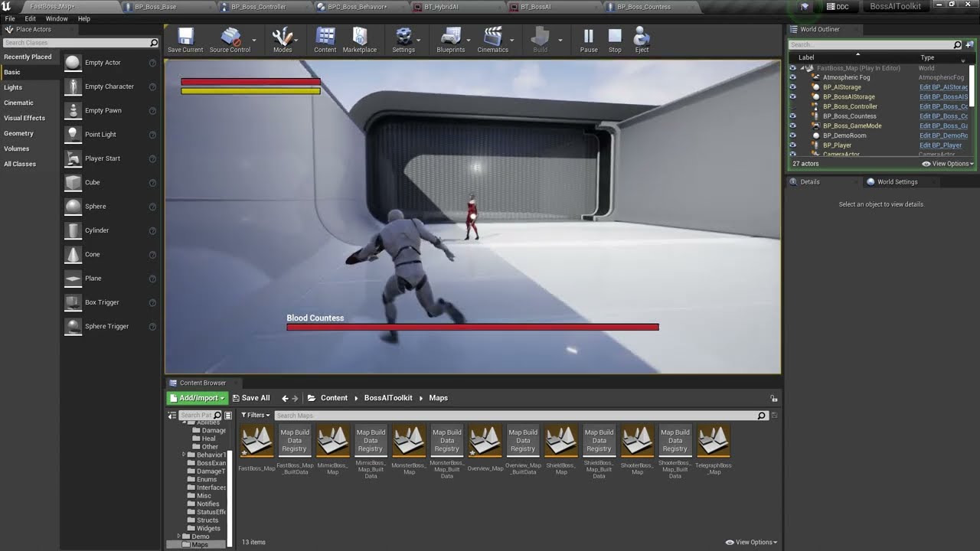The image size is (980, 551).
Task: Click the Blueprints toolbar icon
Action: point(451,40)
